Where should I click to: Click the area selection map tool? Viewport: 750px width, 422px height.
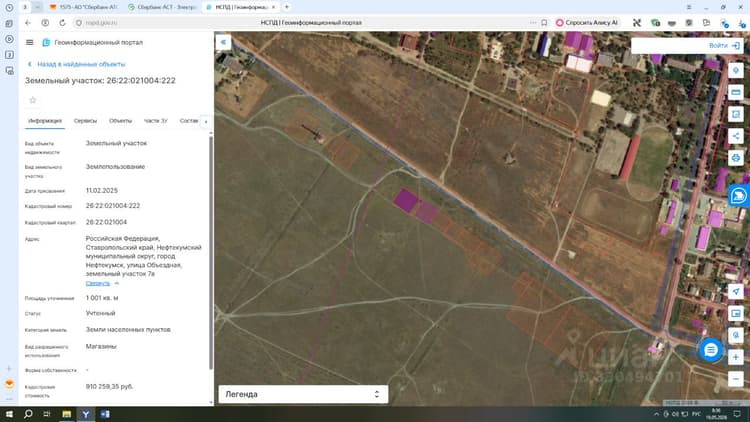pyautogui.click(x=736, y=114)
